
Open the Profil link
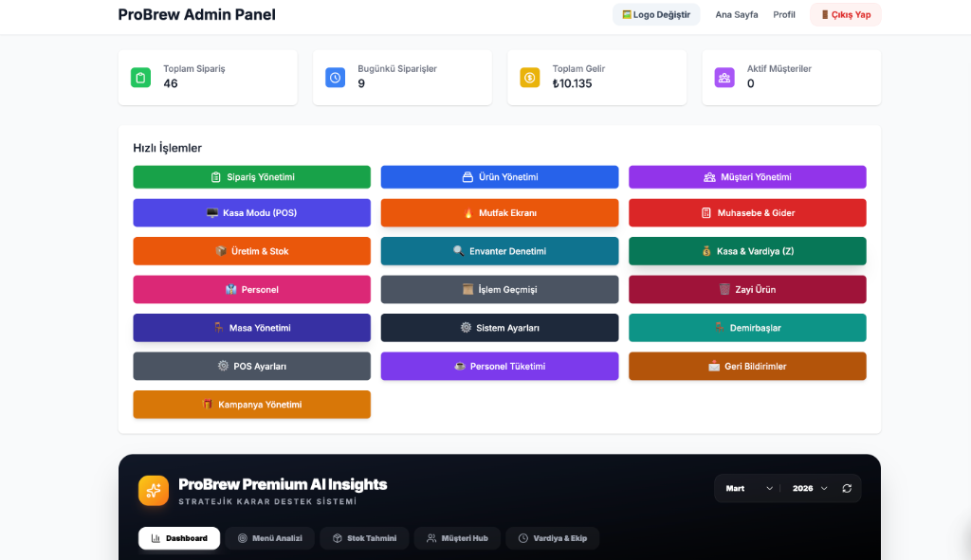click(x=784, y=15)
